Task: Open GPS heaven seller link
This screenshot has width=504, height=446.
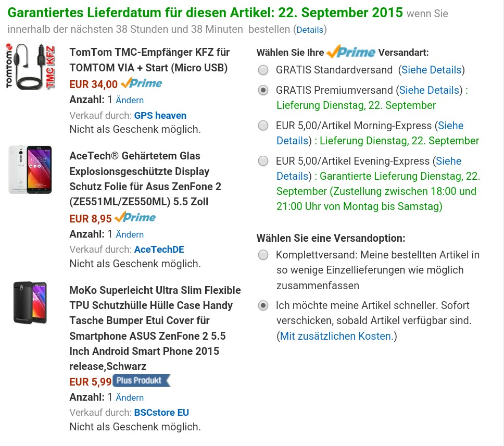Action: tap(160, 116)
